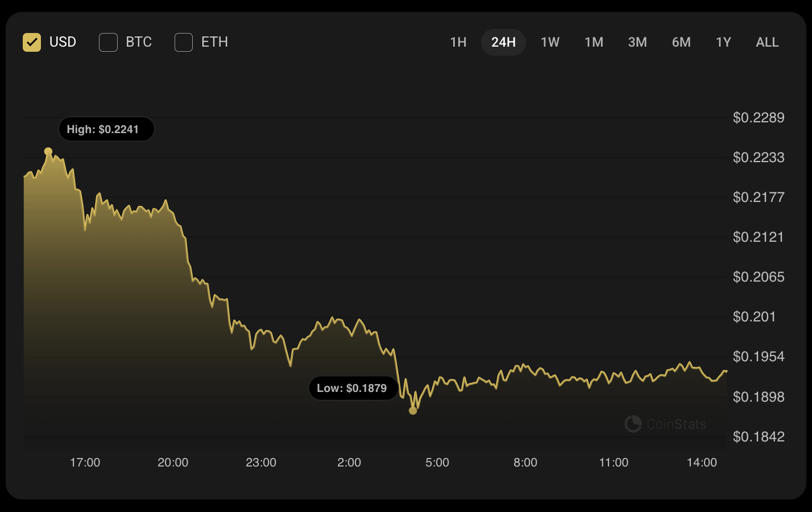Switch to the 1H time range
Screen dimensions: 812x512
pyautogui.click(x=458, y=42)
